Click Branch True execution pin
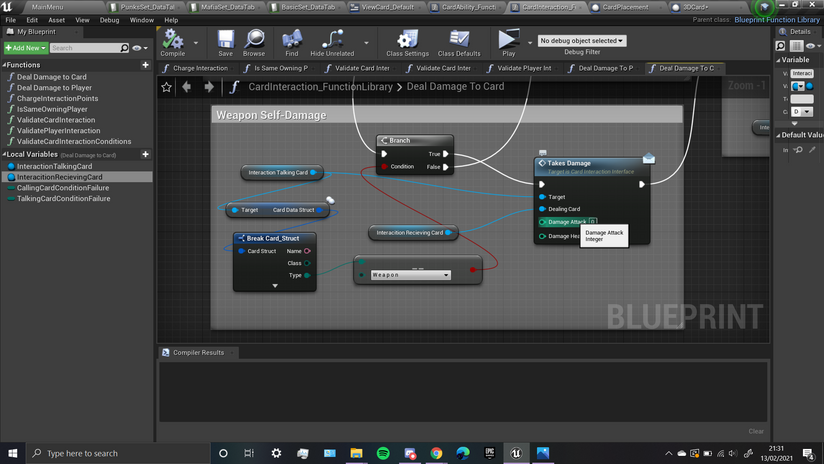 tap(446, 154)
